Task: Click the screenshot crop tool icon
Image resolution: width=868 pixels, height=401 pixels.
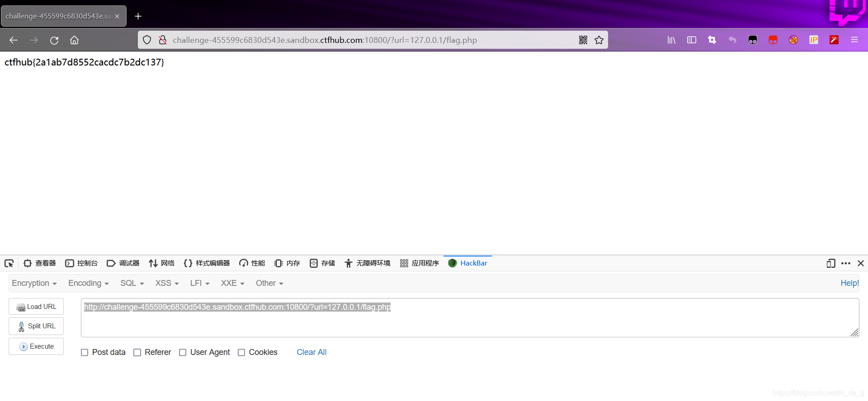Action: pyautogui.click(x=712, y=40)
